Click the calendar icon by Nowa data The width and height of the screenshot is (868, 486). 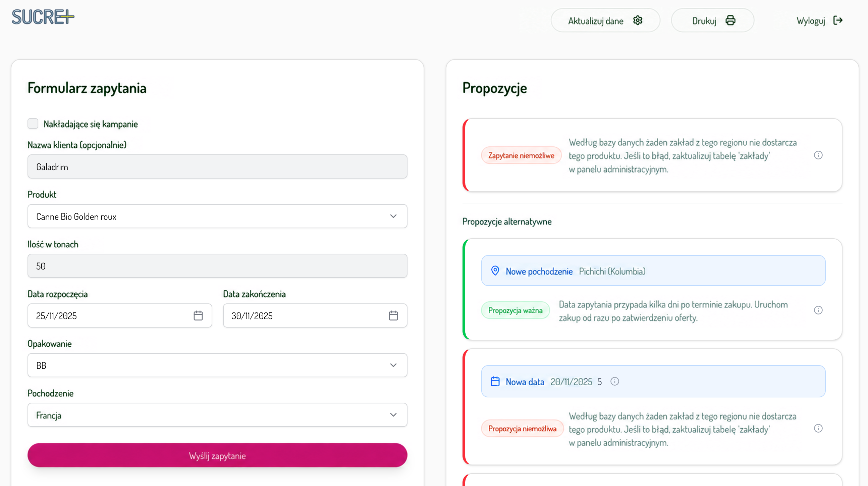click(495, 381)
